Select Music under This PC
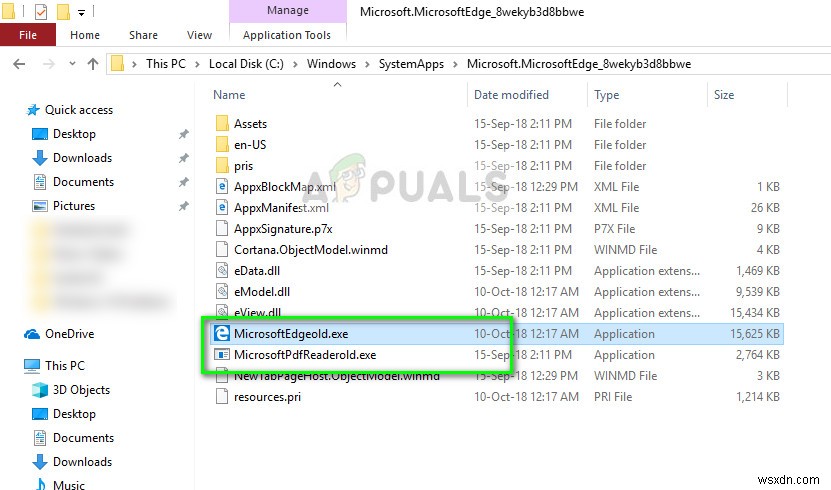831x490 pixels. point(68,485)
